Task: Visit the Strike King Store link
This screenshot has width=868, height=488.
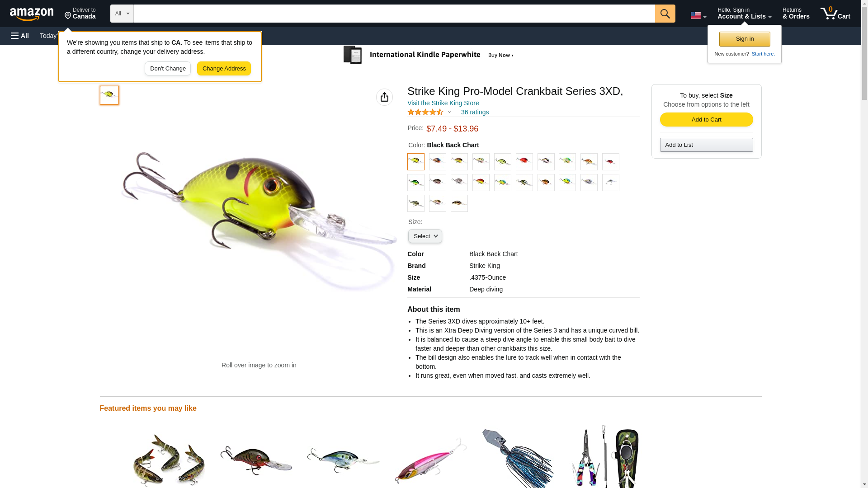Action: coord(443,103)
